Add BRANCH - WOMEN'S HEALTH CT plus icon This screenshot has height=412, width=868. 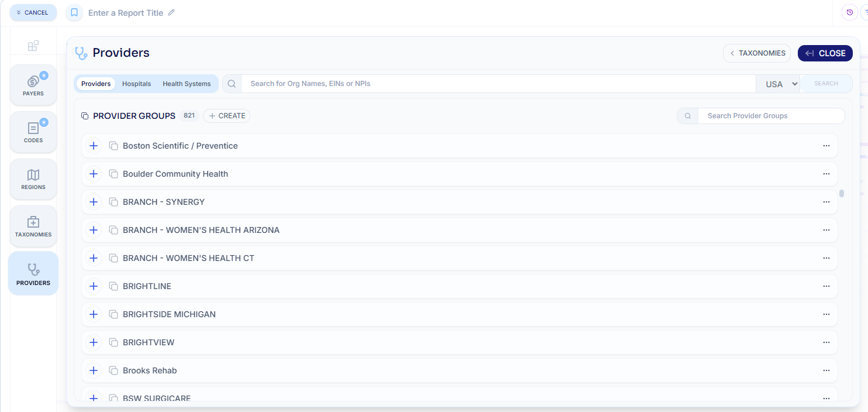[94, 258]
